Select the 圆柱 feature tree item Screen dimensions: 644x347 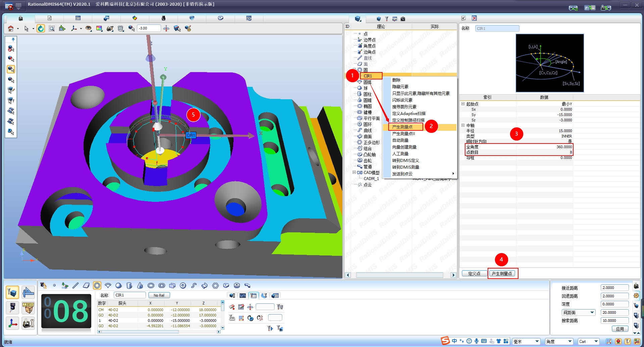pos(367,94)
